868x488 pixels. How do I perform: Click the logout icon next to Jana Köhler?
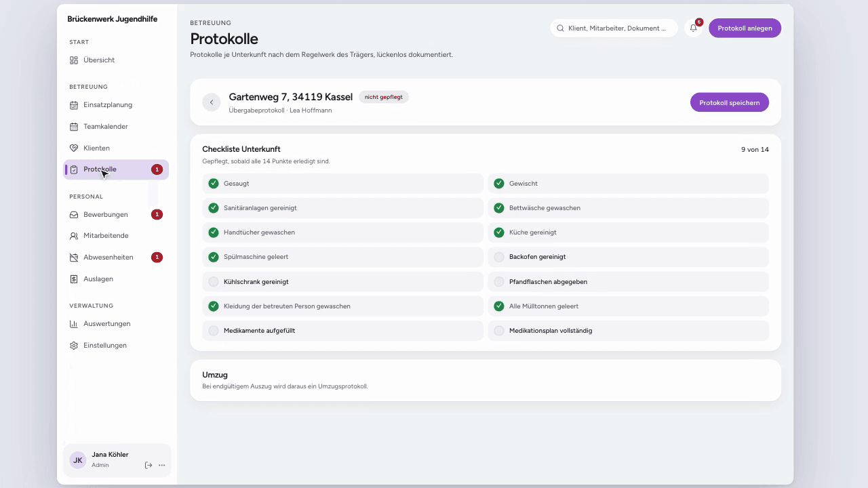coord(149,465)
